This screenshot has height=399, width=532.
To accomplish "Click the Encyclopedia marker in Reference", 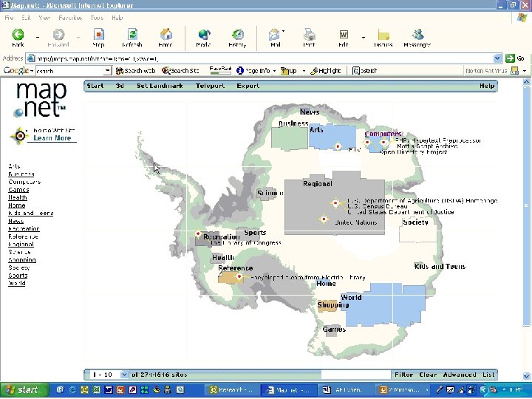I will tap(239, 277).
